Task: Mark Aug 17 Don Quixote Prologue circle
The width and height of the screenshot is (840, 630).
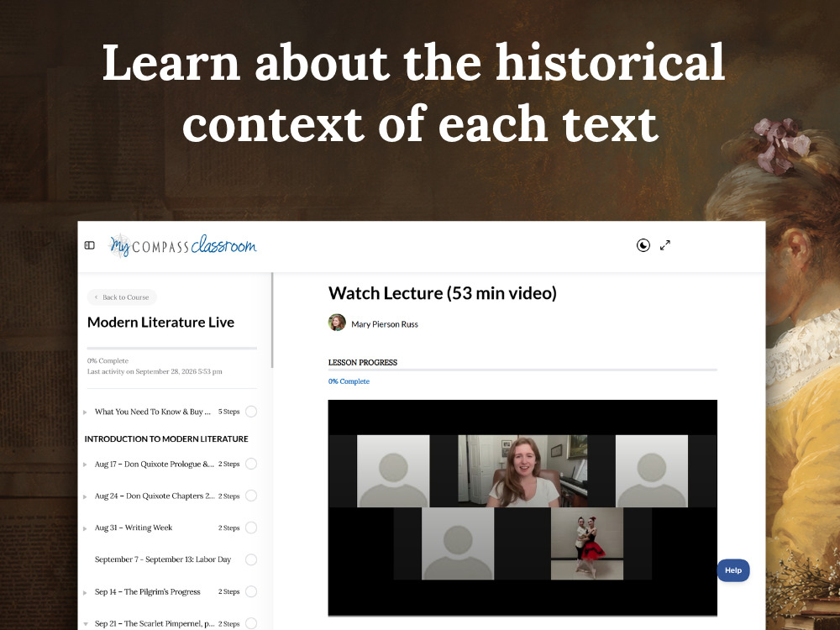Action: (250, 464)
